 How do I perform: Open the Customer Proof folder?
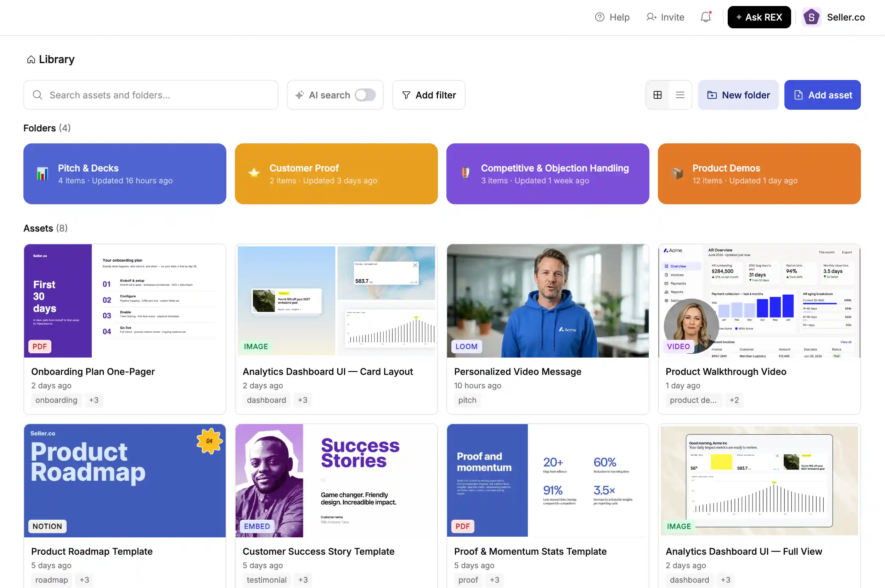(336, 173)
